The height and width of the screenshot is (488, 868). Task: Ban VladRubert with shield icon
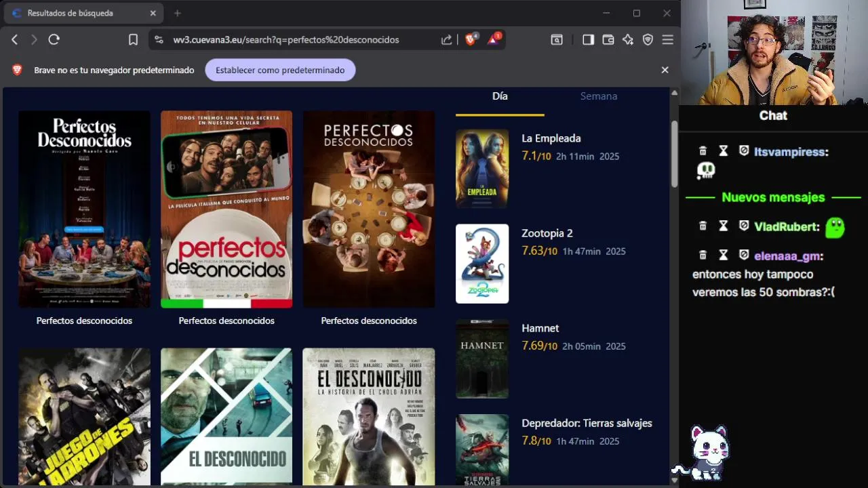coord(744,226)
